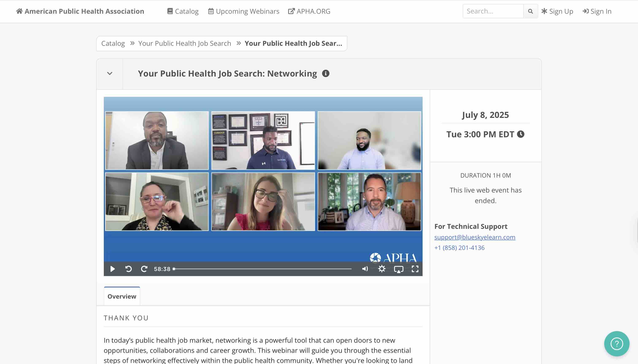
Task: Enable AirPlay casting from player
Action: click(x=398, y=269)
